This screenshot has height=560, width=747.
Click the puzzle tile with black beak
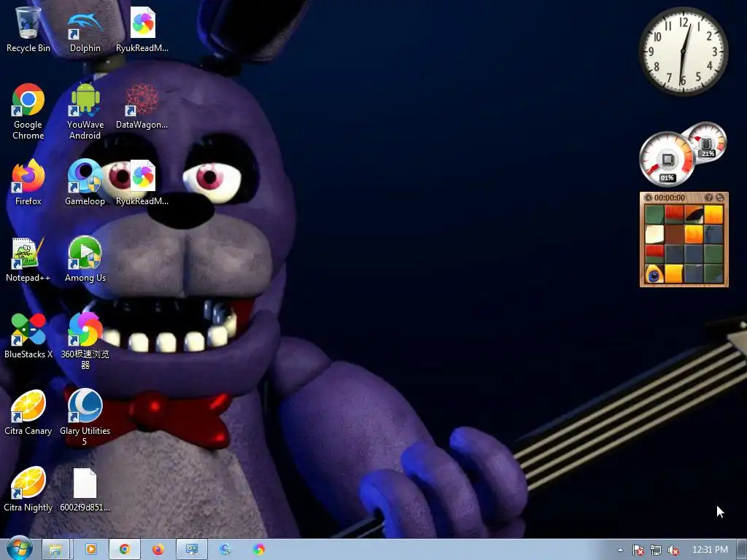[x=694, y=214]
